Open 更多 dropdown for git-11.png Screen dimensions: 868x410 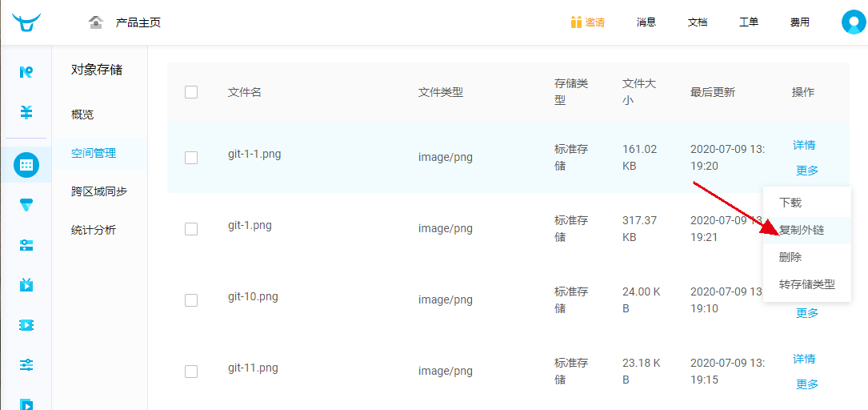807,384
